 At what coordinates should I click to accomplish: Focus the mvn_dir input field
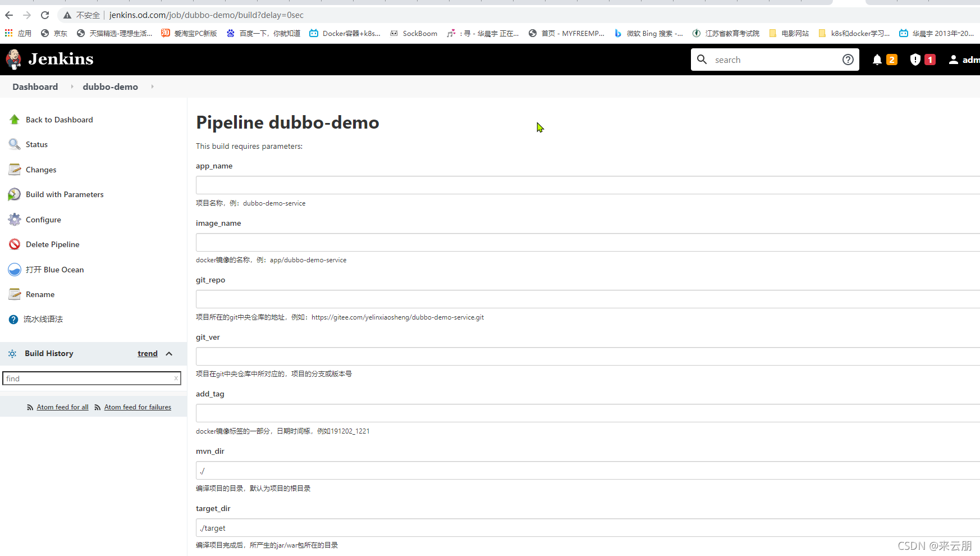(x=588, y=471)
